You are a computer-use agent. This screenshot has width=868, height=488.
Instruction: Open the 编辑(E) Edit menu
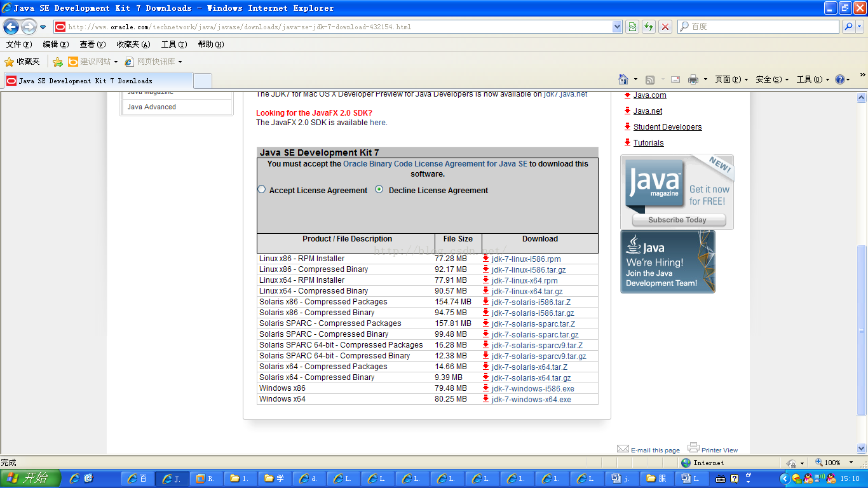click(x=56, y=44)
